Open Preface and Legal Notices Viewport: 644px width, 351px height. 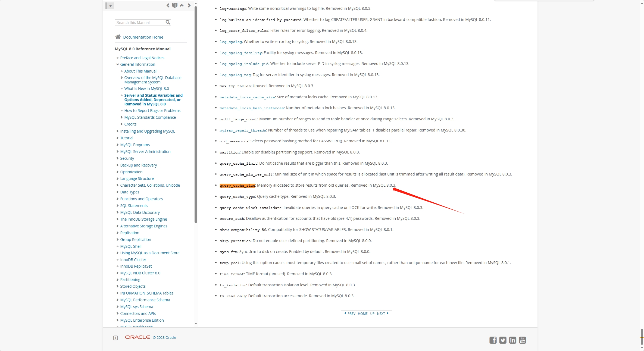(142, 58)
